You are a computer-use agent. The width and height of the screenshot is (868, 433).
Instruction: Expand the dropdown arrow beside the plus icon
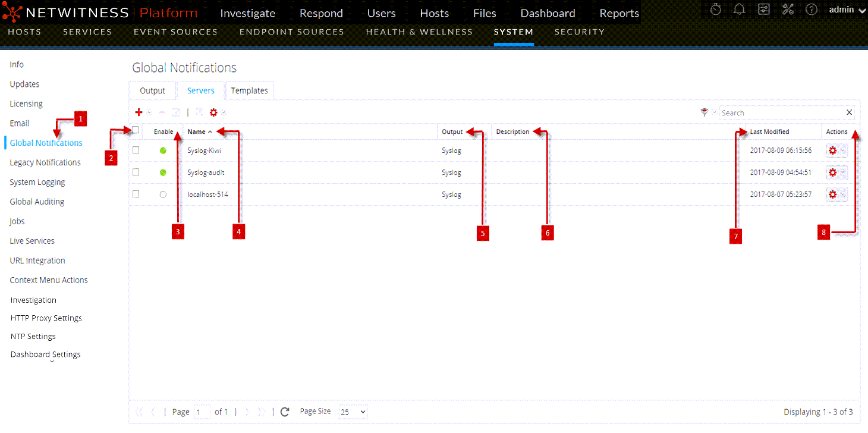pos(149,112)
